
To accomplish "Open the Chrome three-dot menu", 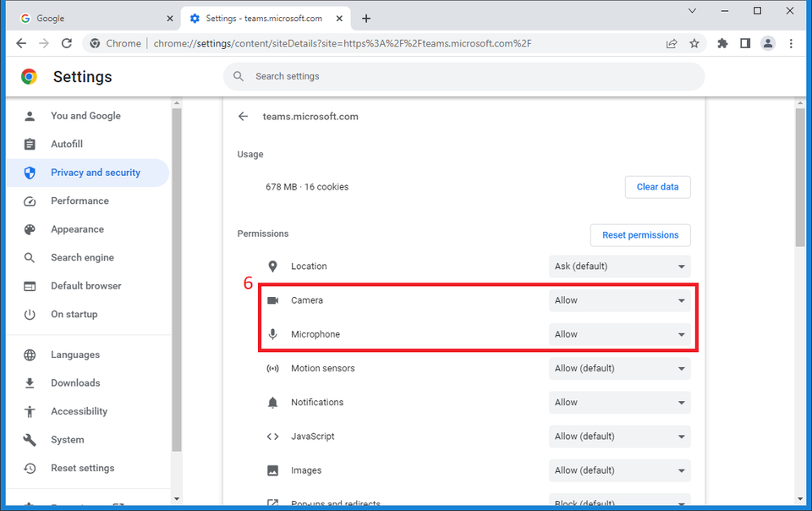I will tap(791, 43).
